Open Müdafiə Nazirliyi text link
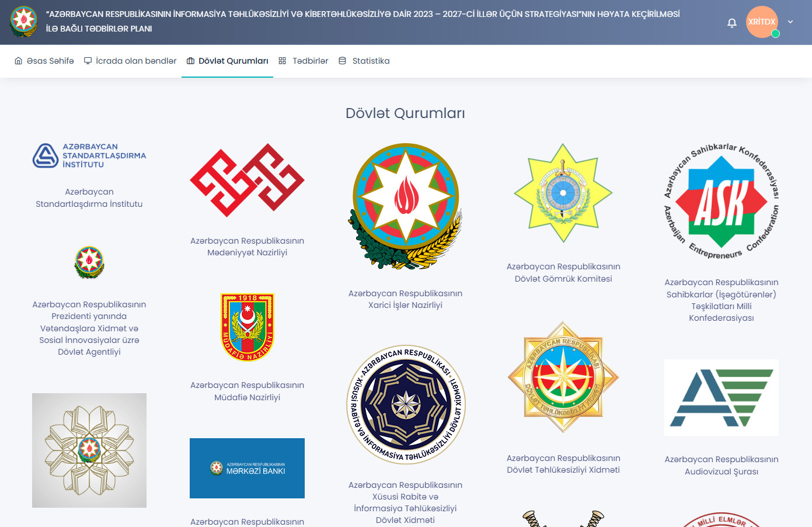Screen dimensions: 812x527 (x=248, y=391)
